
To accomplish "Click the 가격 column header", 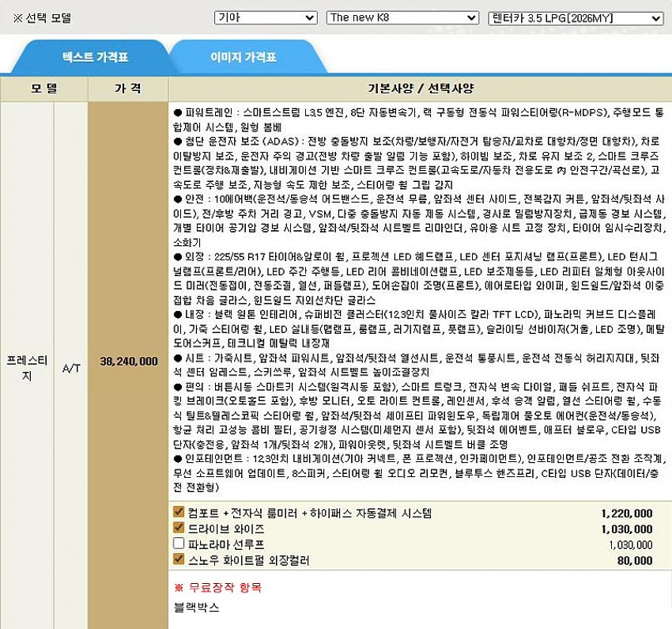I will (128, 88).
